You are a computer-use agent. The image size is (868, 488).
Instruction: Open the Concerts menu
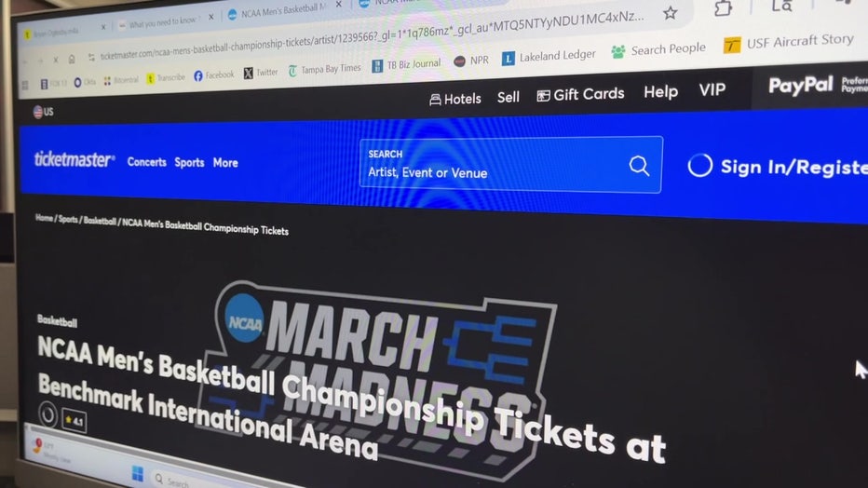click(147, 161)
